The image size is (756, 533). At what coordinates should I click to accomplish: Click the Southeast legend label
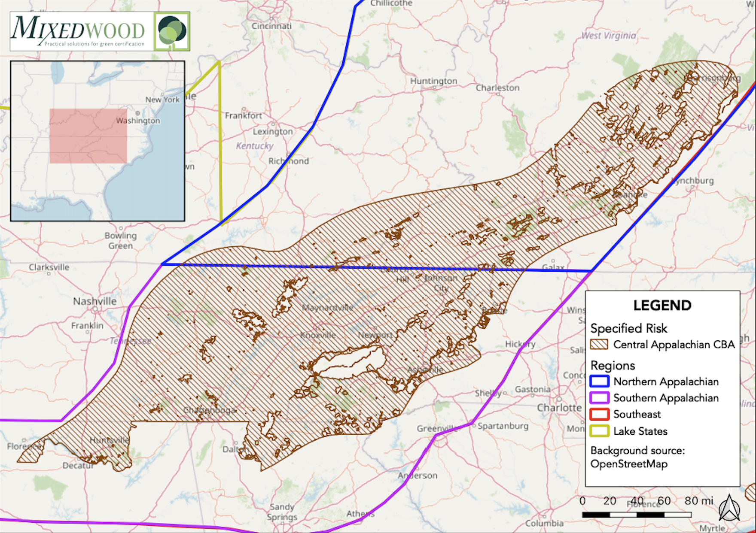(637, 414)
